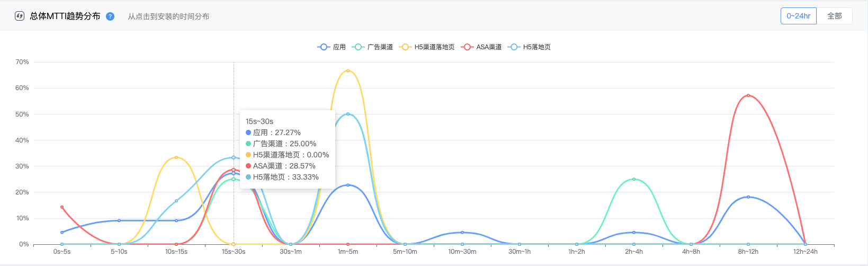Click the yellow peak point at 1m~5m
The height and width of the screenshot is (266, 868).
[348, 70]
